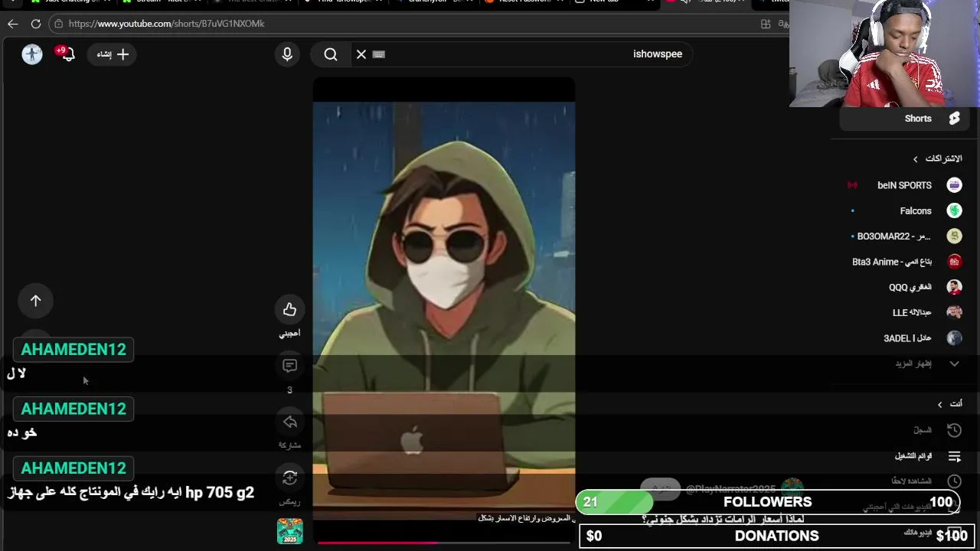Clear the search text with X

[361, 54]
